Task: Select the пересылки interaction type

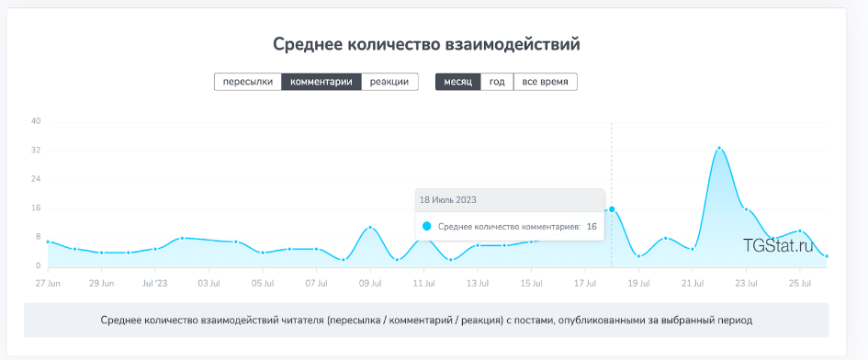Action: 248,82
